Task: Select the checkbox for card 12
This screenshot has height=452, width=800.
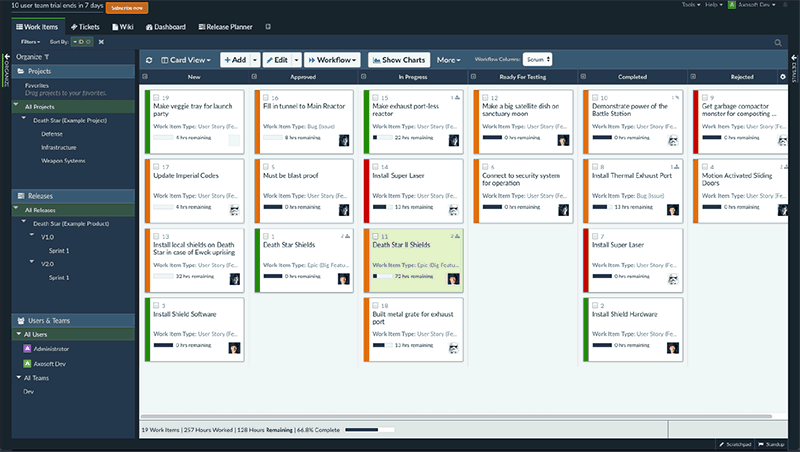Action: [x=485, y=98]
